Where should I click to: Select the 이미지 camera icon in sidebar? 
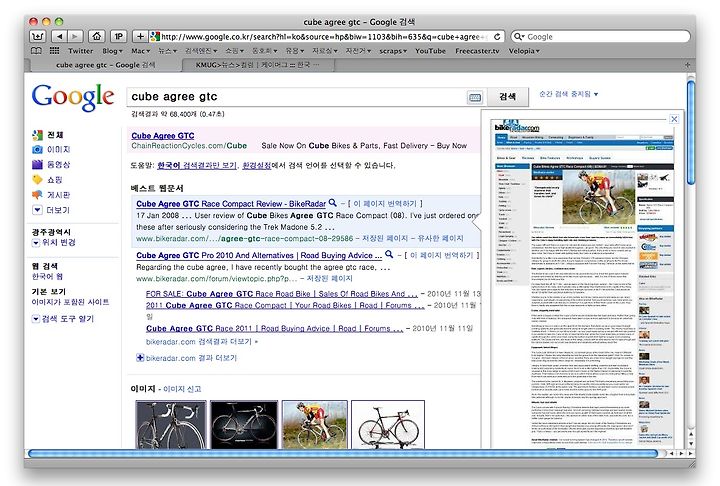coord(37,149)
